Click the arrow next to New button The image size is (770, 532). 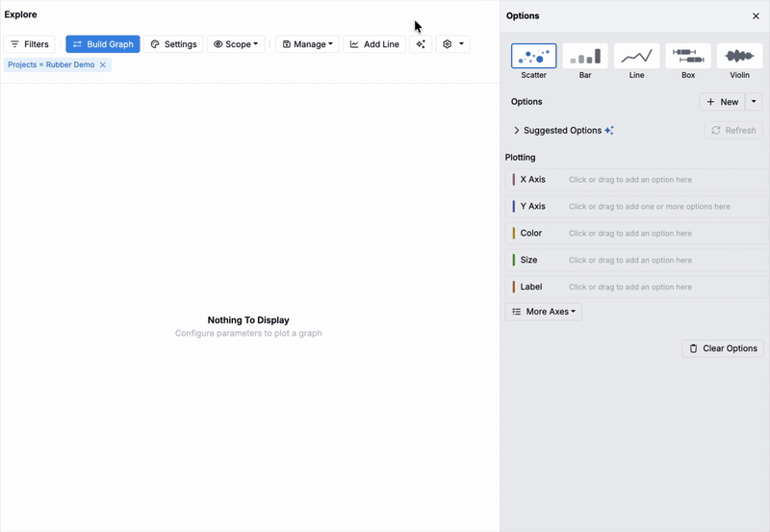pos(754,102)
